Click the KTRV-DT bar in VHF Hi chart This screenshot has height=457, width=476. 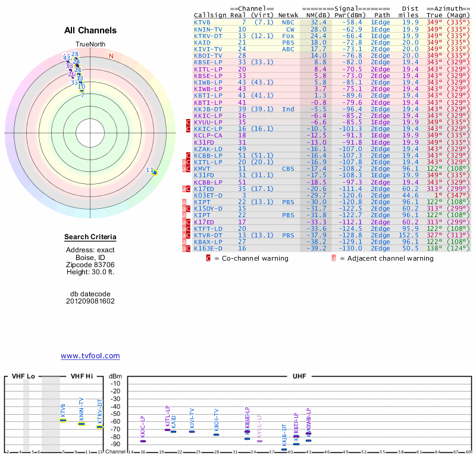click(x=100, y=427)
